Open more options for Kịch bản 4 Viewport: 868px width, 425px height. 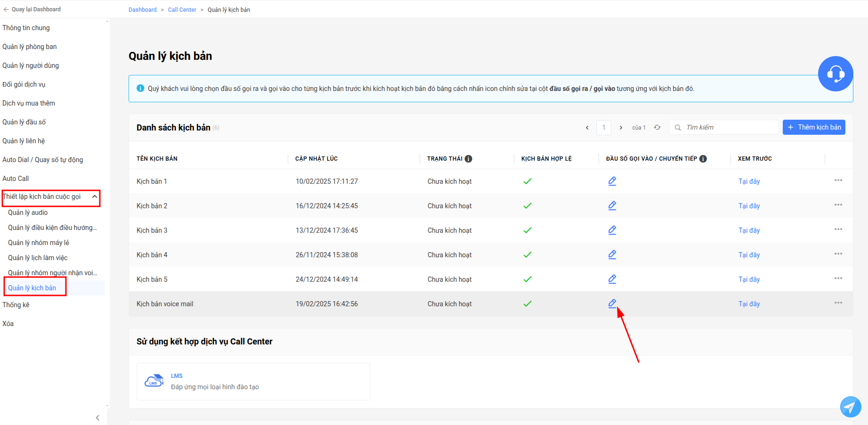(x=838, y=254)
